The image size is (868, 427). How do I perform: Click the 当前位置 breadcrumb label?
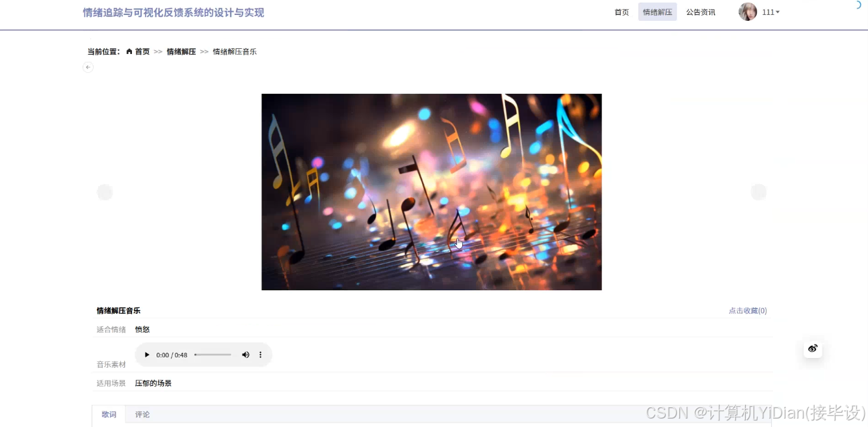click(104, 51)
